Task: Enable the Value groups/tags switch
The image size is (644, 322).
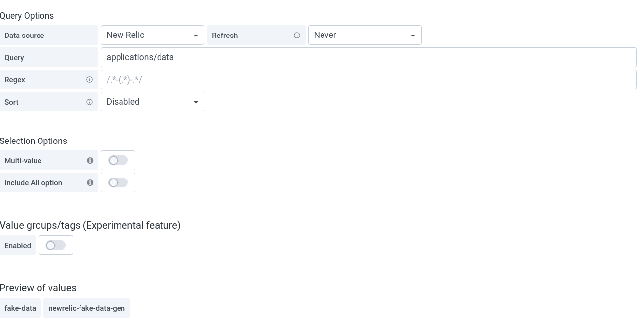Action: 56,246
